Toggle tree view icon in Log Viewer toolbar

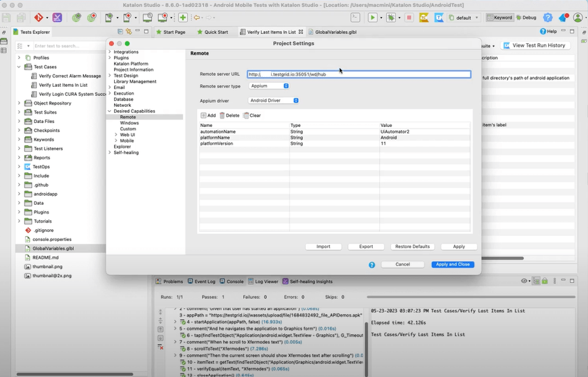(x=536, y=281)
